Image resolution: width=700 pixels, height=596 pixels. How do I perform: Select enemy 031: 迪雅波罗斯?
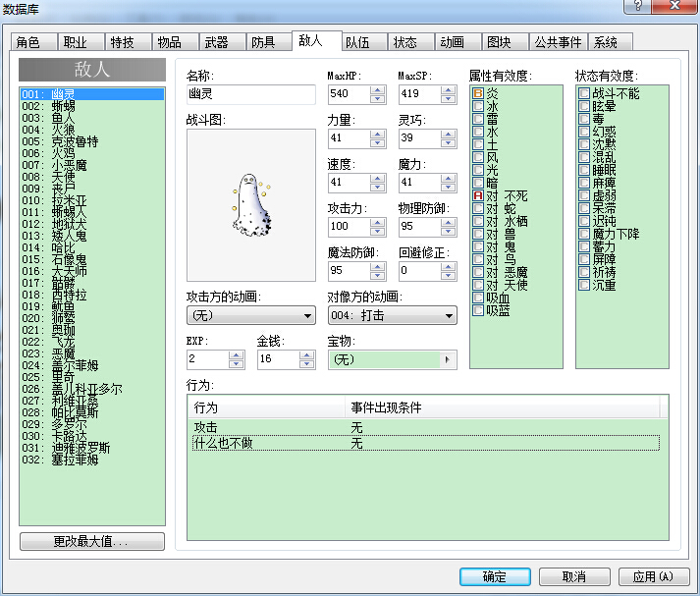coord(92,449)
